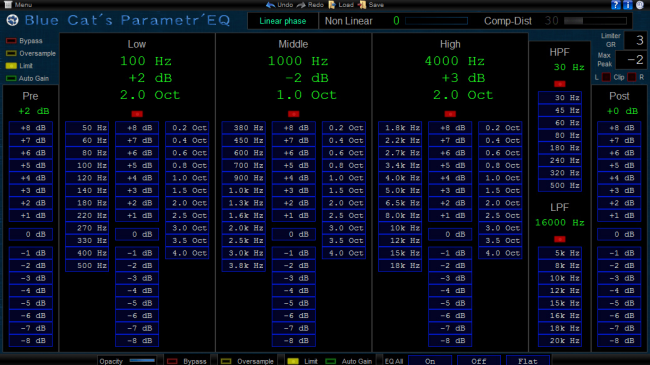Click the EQ All Off button
This screenshot has width=650, height=365.
(479, 361)
